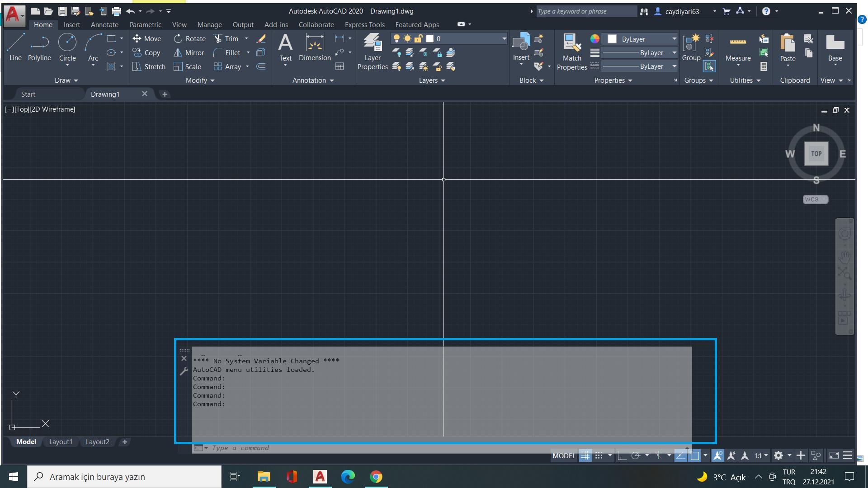868x488 pixels.
Task: Activate the Fillet command
Action: click(x=227, y=53)
